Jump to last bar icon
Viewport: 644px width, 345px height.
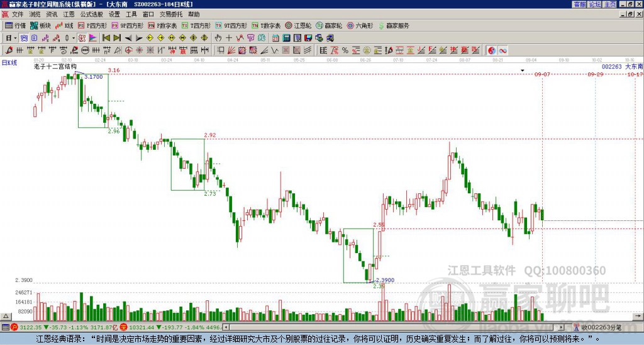click(117, 38)
